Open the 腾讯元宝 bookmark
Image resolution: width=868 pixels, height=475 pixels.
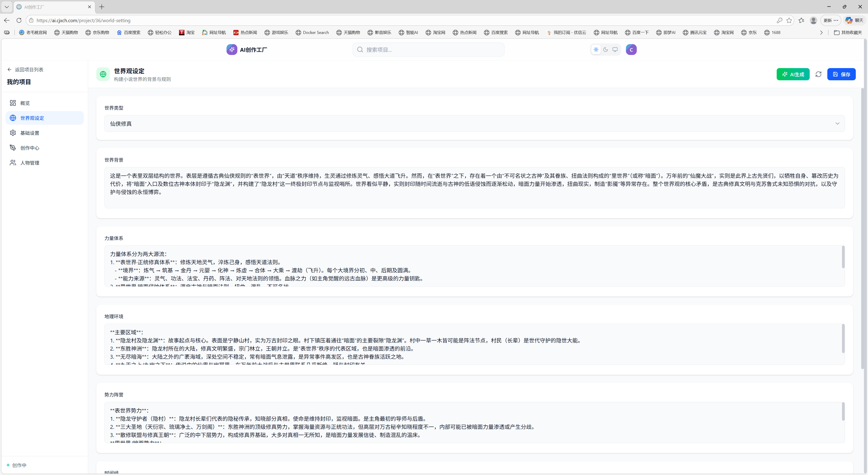[694, 32]
